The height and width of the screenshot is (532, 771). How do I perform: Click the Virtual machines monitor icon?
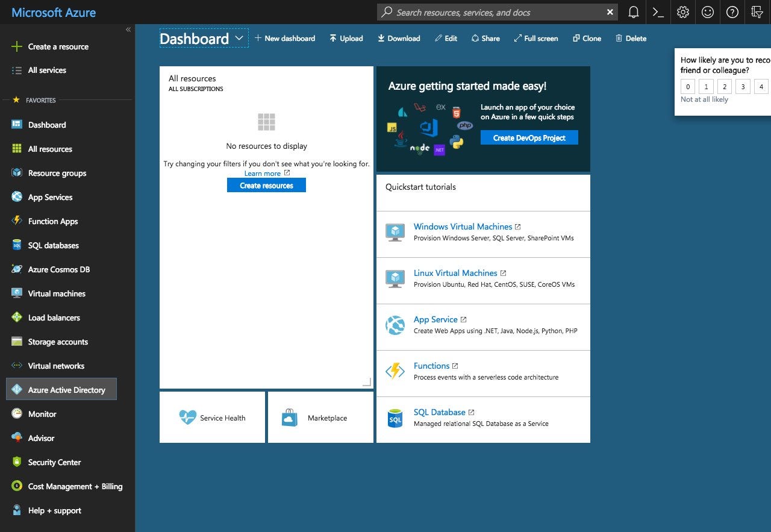[17, 293]
